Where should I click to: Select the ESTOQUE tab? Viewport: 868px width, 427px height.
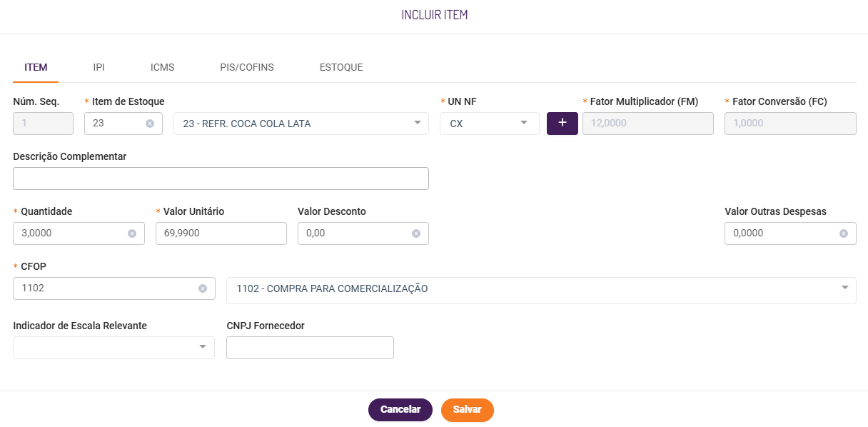[341, 68]
